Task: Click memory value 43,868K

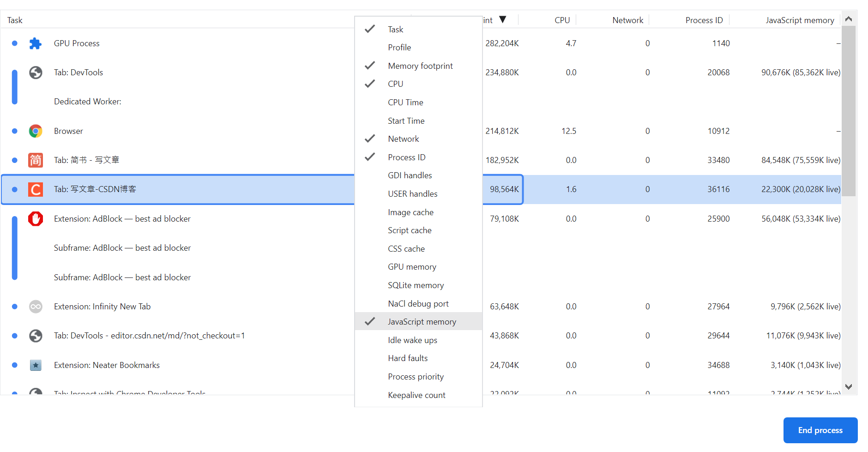Action: point(504,336)
